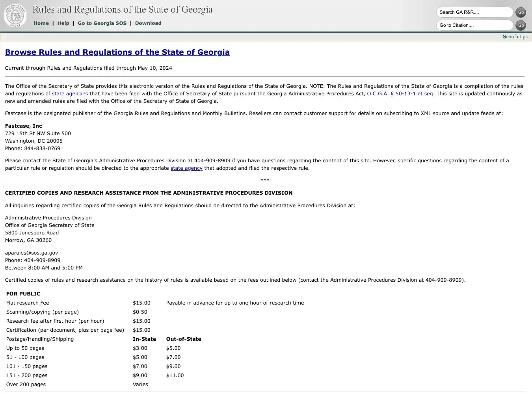Click the Over 200 pages row label
Screen dimensions: 532x394
click(x=26, y=385)
